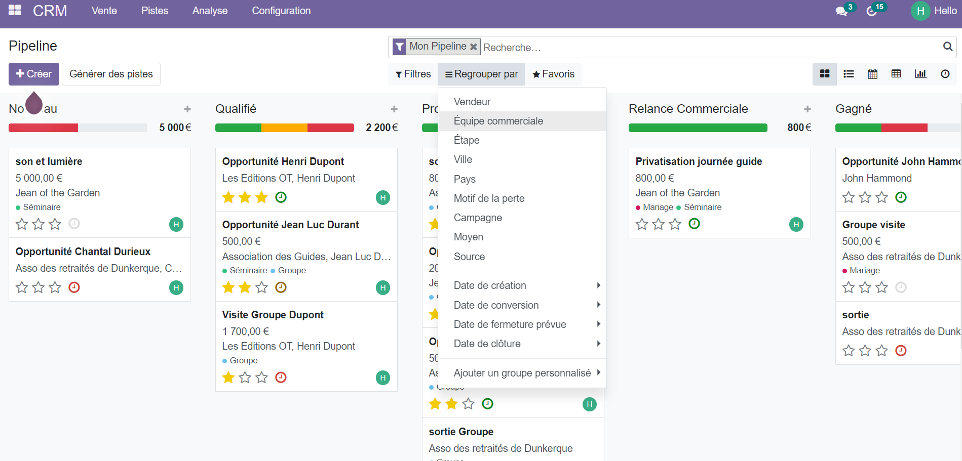Switch to Graph view
The height and width of the screenshot is (461, 962).
pos(920,74)
